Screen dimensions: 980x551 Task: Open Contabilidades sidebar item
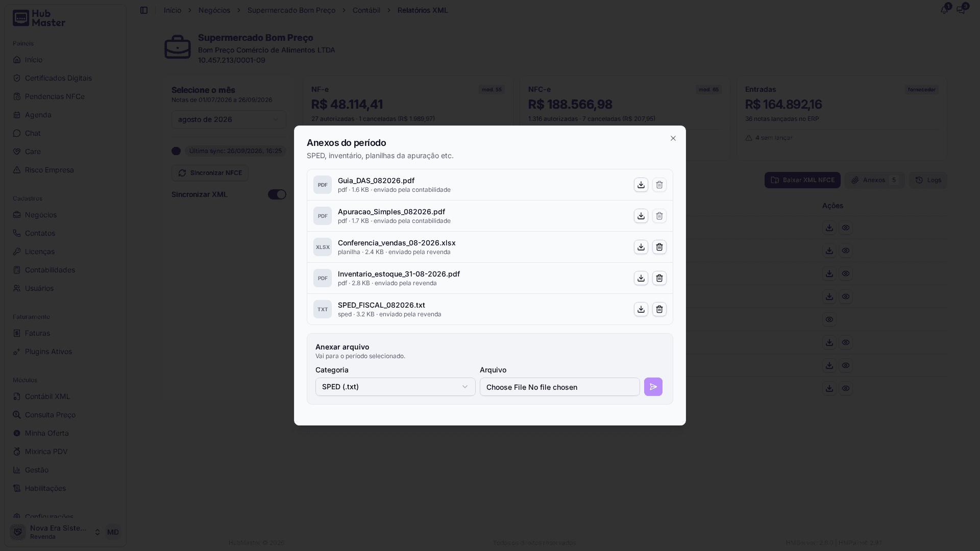65,270
